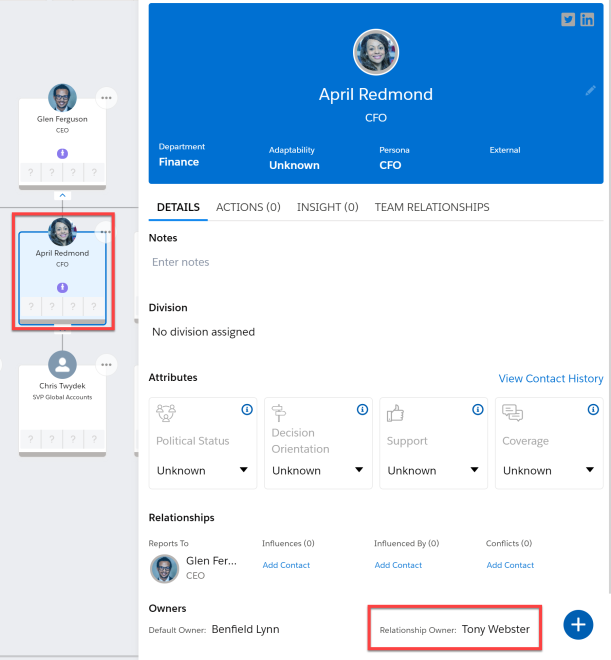Image resolution: width=611 pixels, height=660 pixels.
Task: Open the View Contact History link
Action: click(551, 378)
